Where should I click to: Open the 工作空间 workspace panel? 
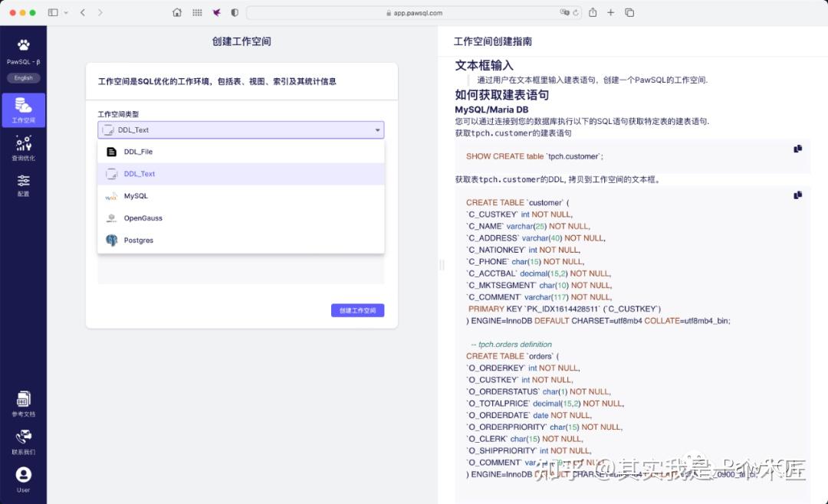[23, 110]
